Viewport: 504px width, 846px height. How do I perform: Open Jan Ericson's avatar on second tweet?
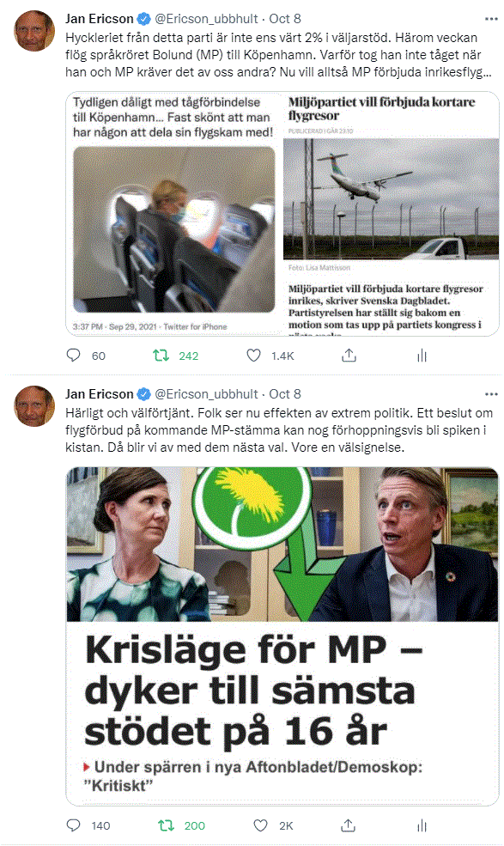click(x=34, y=406)
